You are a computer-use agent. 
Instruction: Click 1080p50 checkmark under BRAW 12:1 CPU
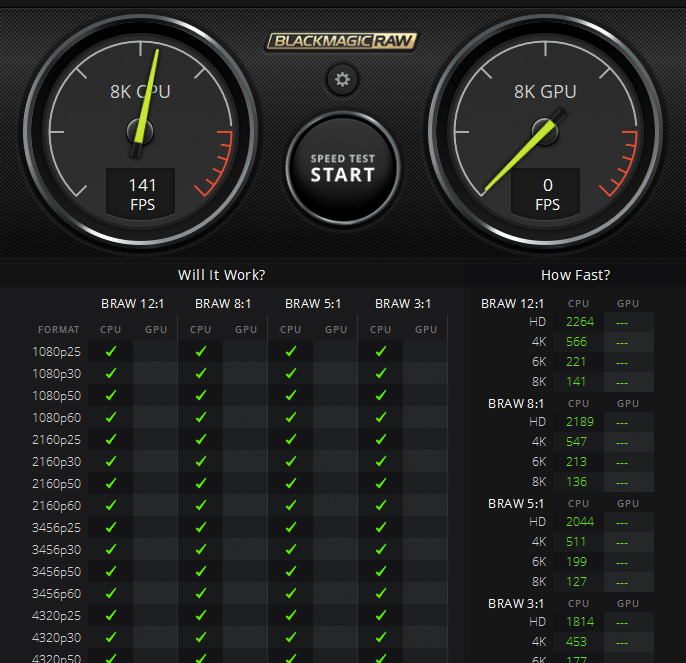111,395
